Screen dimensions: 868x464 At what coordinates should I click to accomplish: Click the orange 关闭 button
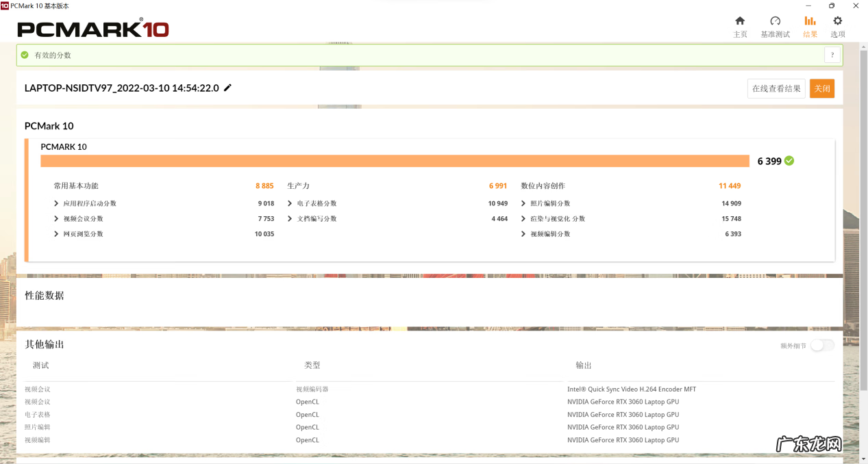point(821,88)
